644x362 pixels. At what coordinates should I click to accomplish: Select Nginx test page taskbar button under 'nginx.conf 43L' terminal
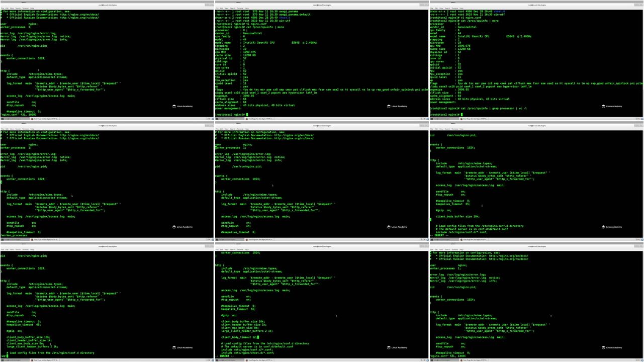[45, 119]
